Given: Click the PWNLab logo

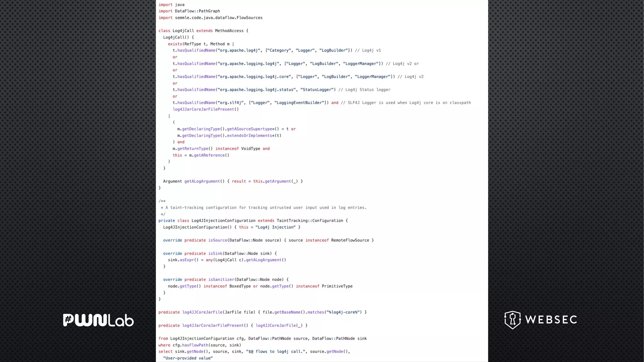Looking at the screenshot, I should tap(98, 320).
